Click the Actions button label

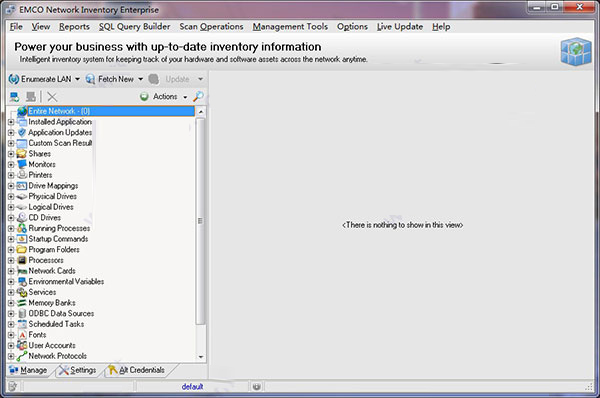tap(165, 96)
